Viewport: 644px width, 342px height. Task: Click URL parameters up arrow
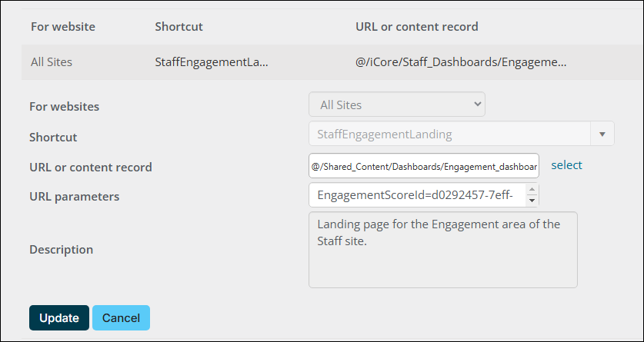click(x=532, y=190)
